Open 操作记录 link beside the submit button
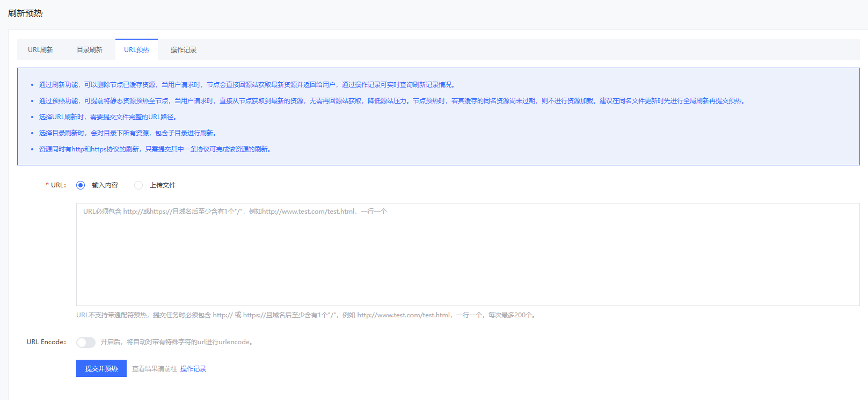 tap(193, 369)
